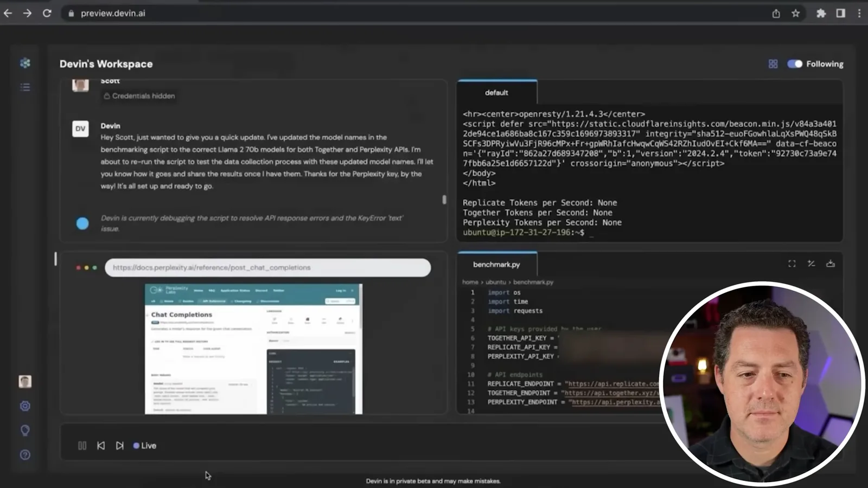Click the Devin logo icon in sidebar
Image resolution: width=868 pixels, height=488 pixels.
pos(25,63)
